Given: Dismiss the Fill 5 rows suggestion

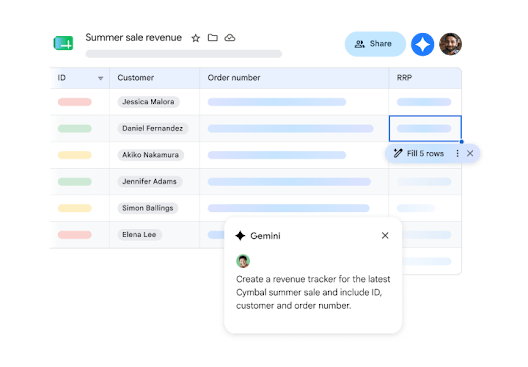Looking at the screenshot, I should [470, 154].
